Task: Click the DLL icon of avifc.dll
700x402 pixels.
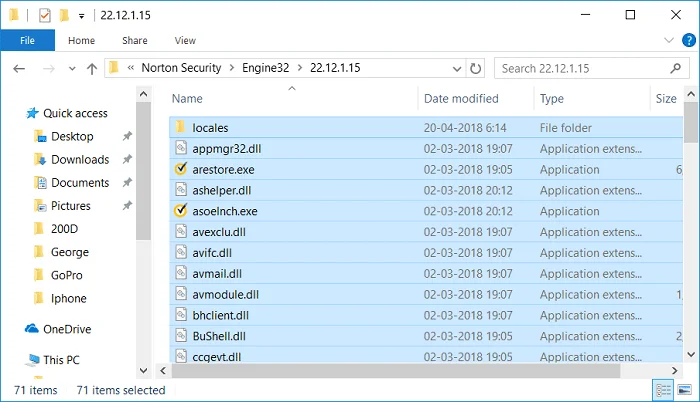Action: click(181, 253)
